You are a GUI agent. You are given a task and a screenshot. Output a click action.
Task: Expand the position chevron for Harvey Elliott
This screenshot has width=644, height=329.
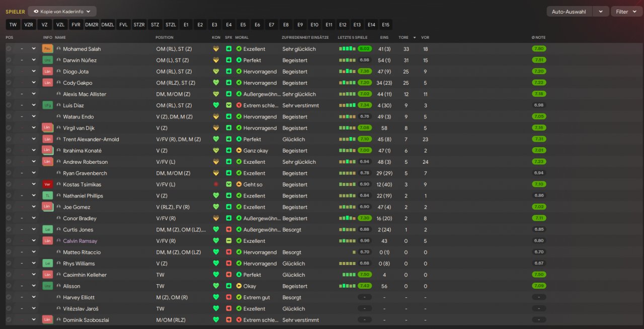click(x=34, y=297)
